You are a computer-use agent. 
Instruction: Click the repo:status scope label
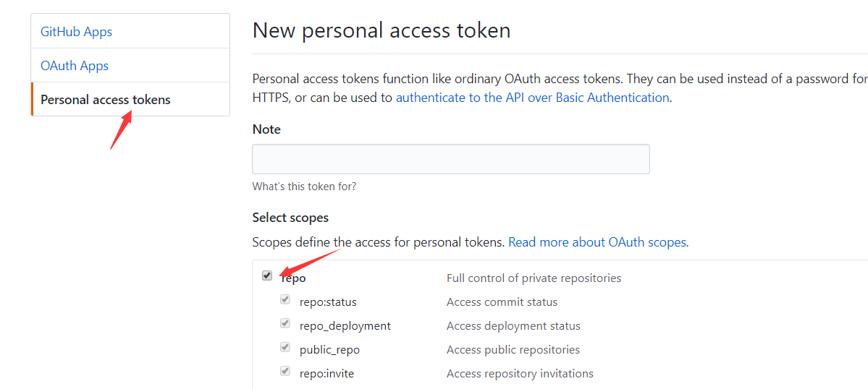(x=328, y=302)
